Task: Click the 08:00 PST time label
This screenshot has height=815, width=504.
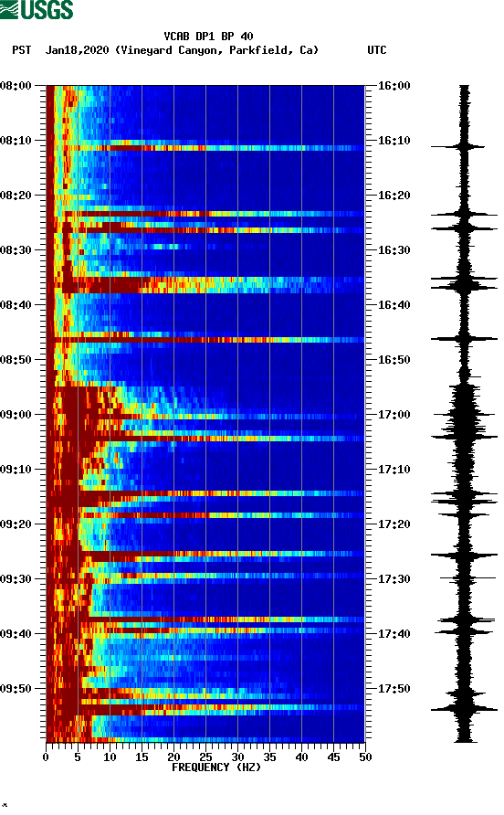Action: 16,86
